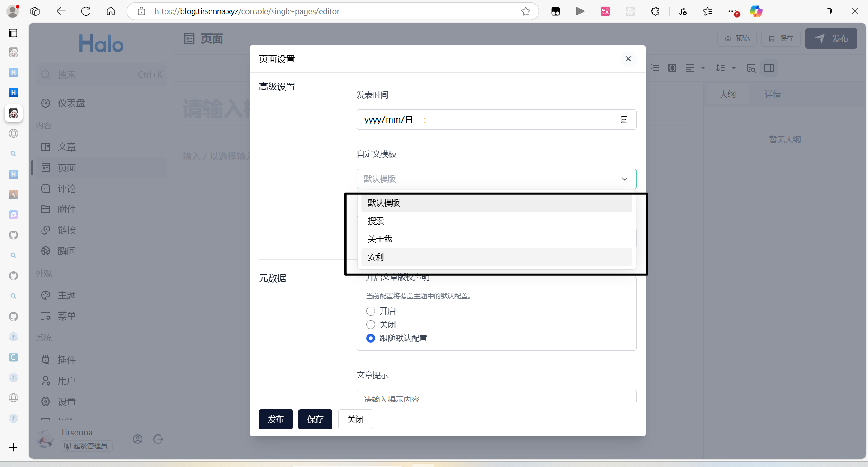Favorite this page with the star icon
The image size is (868, 467).
tap(525, 11)
